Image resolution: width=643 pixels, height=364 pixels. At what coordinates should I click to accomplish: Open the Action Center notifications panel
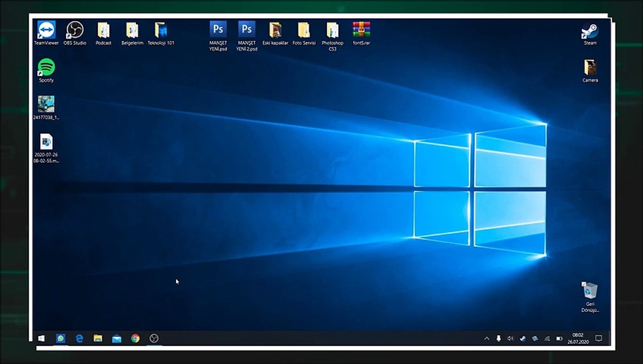click(x=599, y=338)
